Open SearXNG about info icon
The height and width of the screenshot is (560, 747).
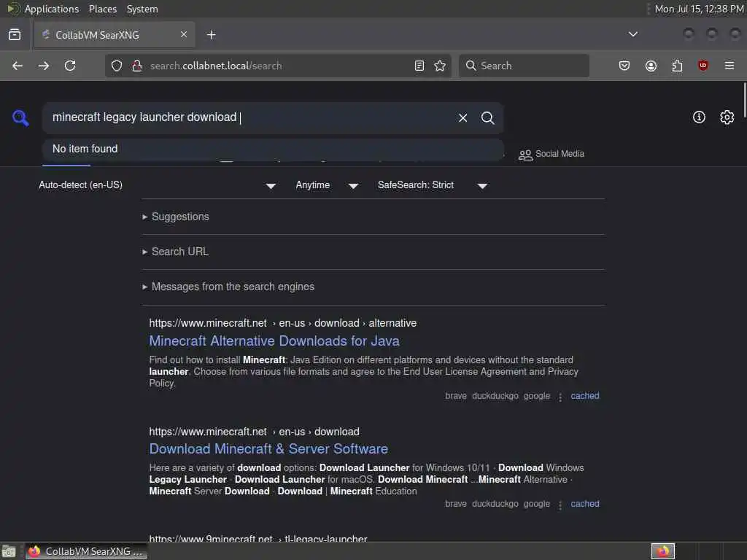point(699,117)
